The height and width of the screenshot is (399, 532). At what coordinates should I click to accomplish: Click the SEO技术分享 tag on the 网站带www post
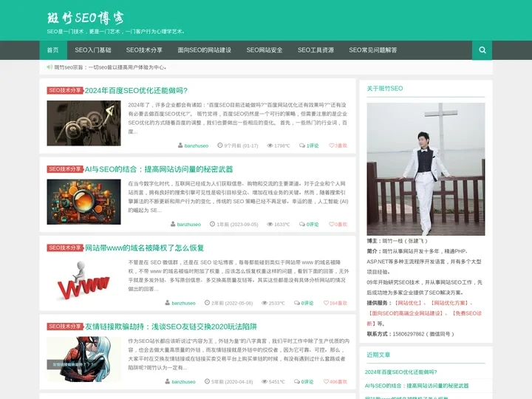pyautogui.click(x=65, y=248)
